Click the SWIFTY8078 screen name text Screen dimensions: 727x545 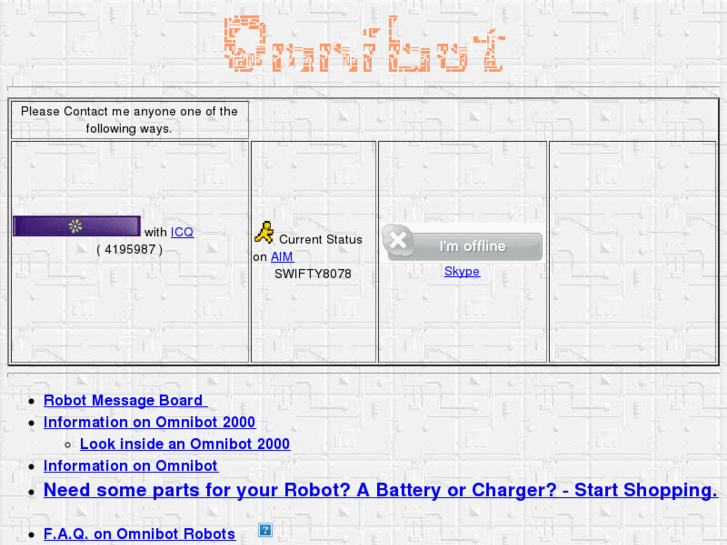coord(313,274)
